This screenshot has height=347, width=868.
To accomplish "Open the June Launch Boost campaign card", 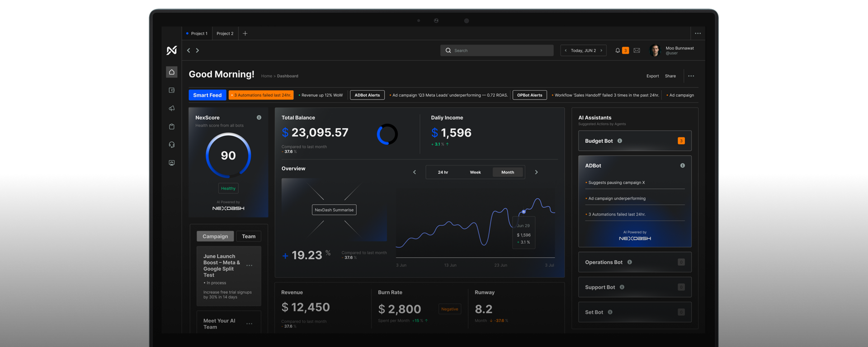I will click(229, 276).
